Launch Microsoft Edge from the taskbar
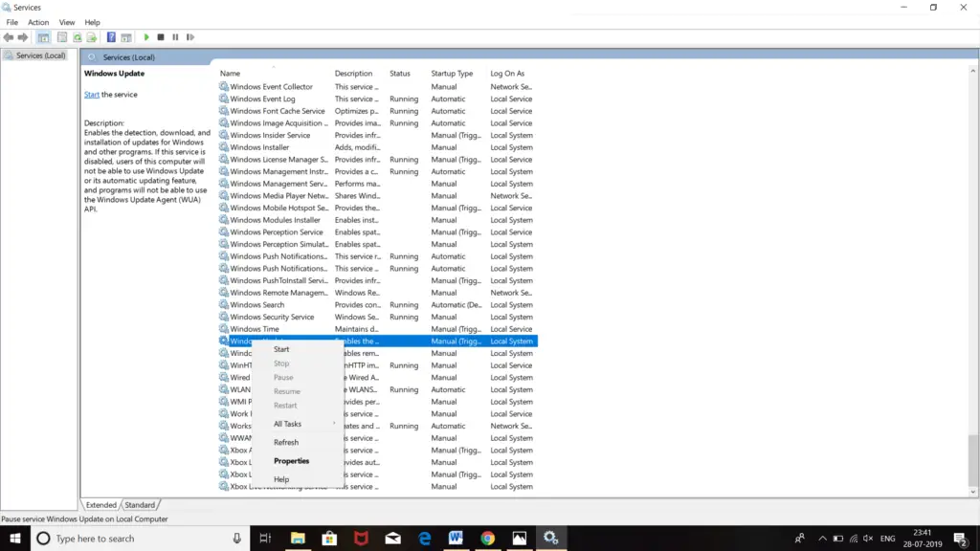This screenshot has width=980, height=551. [425, 538]
